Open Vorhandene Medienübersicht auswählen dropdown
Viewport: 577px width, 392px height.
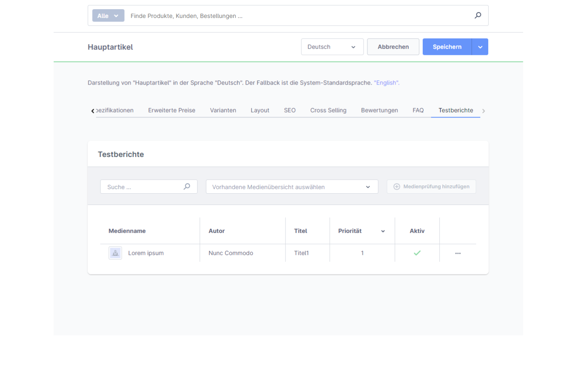[x=292, y=187]
